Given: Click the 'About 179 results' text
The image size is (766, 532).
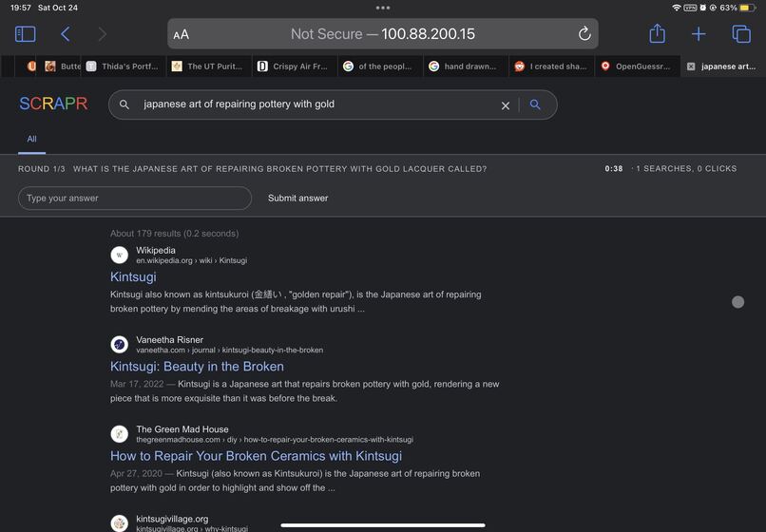Looking at the screenshot, I should click(175, 234).
